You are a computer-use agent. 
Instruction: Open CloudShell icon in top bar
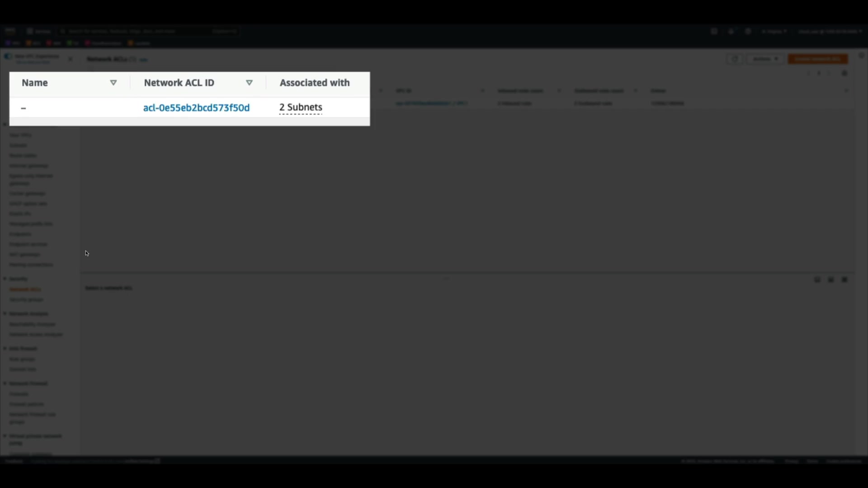714,31
